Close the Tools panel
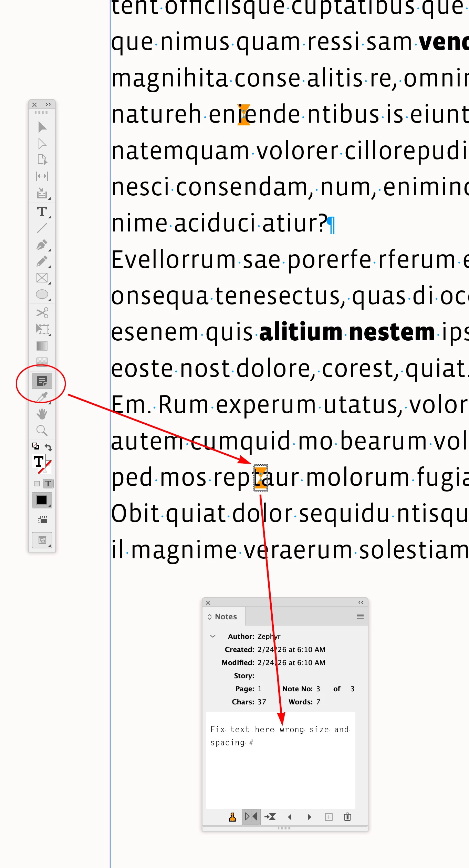Viewport: 469px width, 868px height. (x=34, y=105)
